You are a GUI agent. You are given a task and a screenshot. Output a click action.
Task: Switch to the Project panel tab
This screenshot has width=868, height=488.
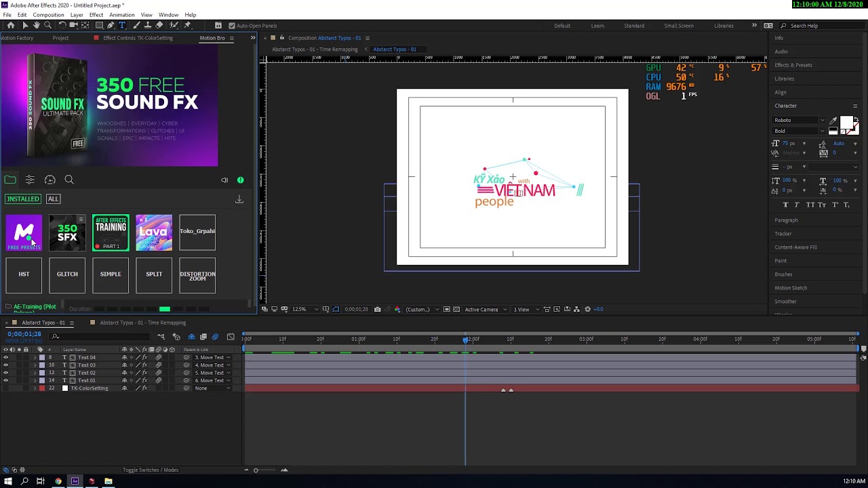click(60, 38)
